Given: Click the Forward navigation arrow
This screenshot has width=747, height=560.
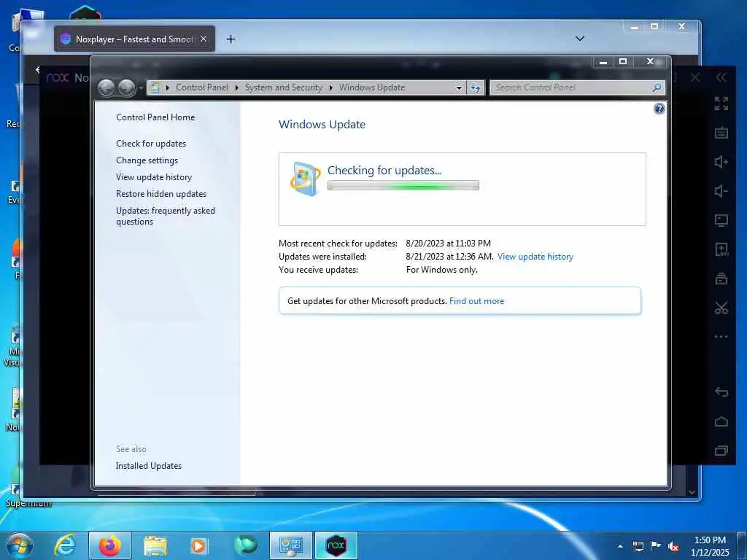Looking at the screenshot, I should coord(126,87).
